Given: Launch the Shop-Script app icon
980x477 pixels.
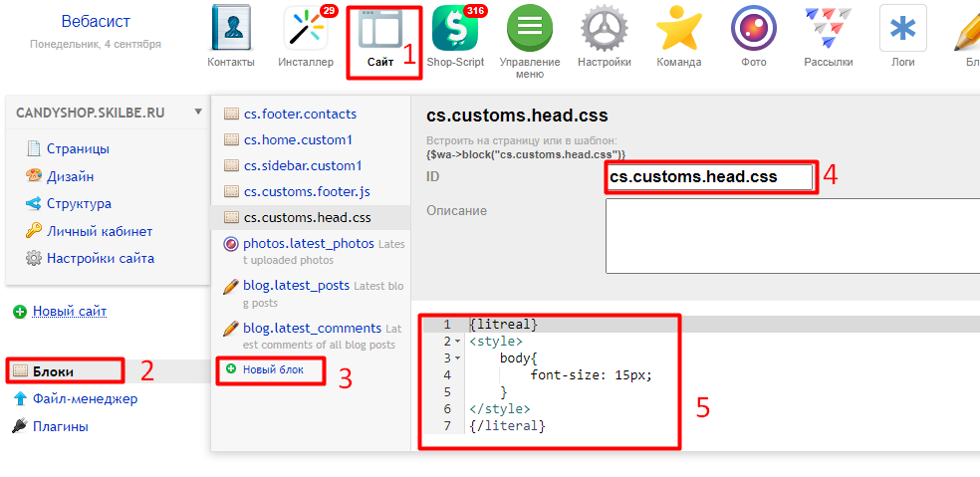Looking at the screenshot, I should click(x=454, y=30).
